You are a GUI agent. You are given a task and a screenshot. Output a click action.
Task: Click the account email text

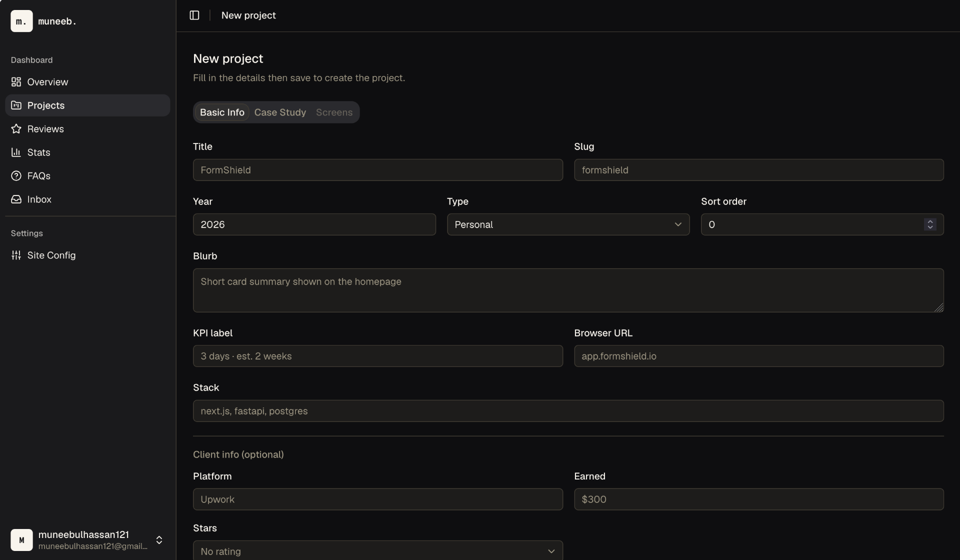93,546
